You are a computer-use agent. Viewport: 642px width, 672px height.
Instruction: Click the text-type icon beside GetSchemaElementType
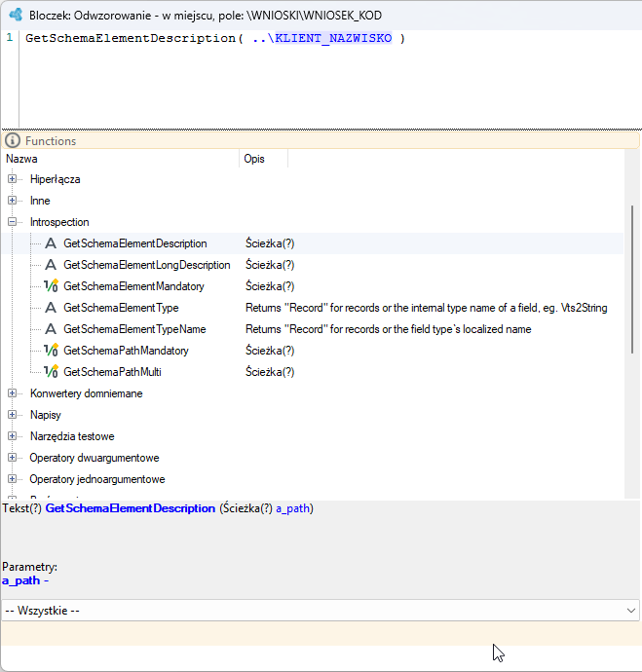click(x=51, y=308)
